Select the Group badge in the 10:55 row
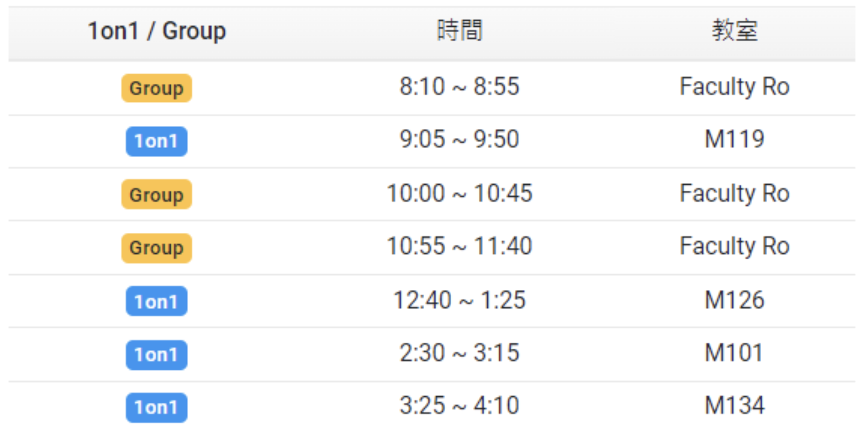 [157, 248]
